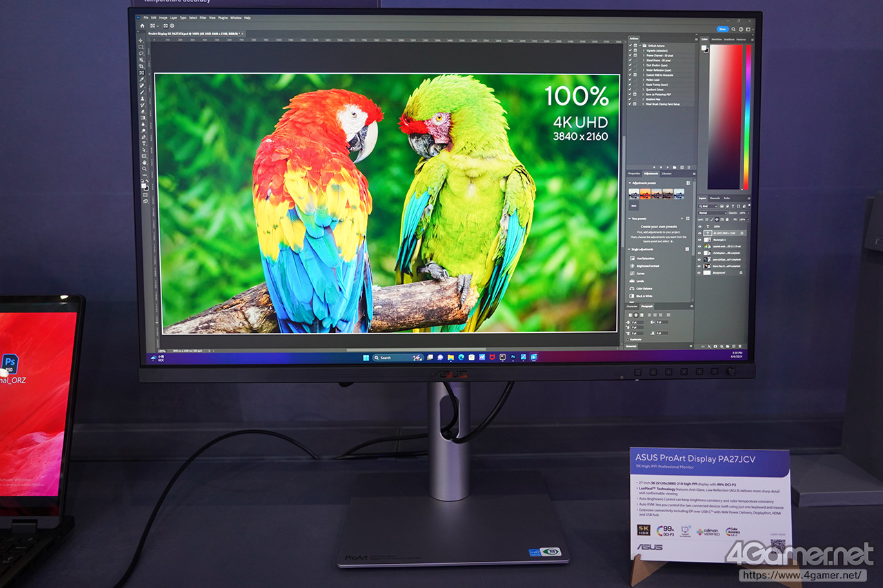Image resolution: width=883 pixels, height=588 pixels.
Task: Expand the Save as Photoshop PDF action
Action: 642,94
